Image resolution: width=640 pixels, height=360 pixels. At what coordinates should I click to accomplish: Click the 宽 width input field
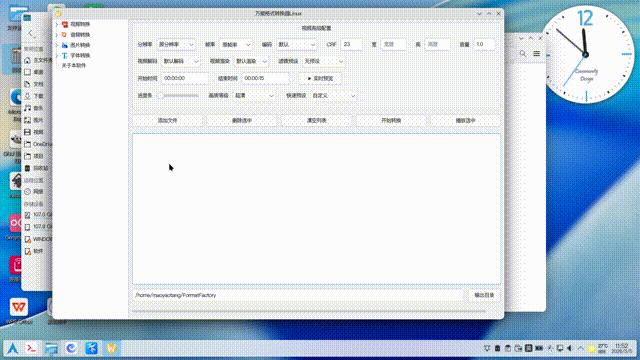(393, 44)
